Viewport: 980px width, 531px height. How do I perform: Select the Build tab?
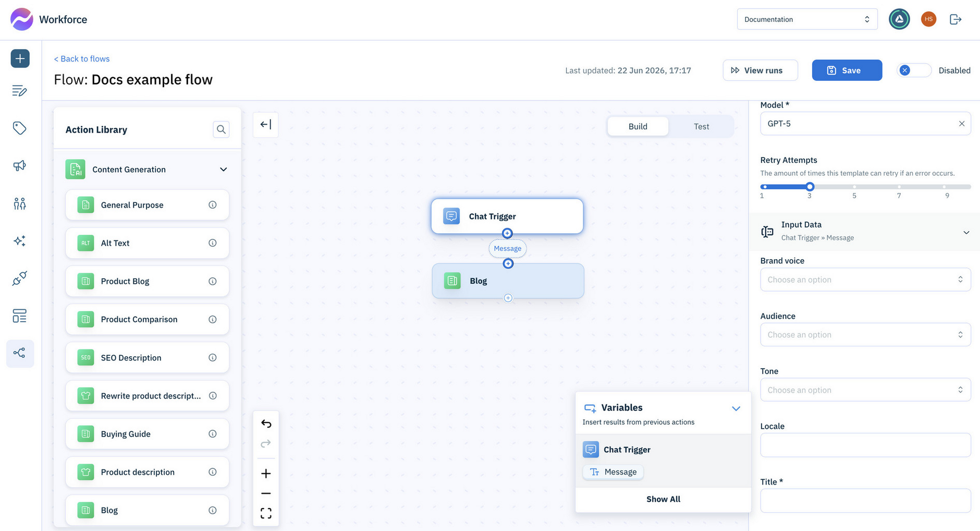tap(638, 126)
